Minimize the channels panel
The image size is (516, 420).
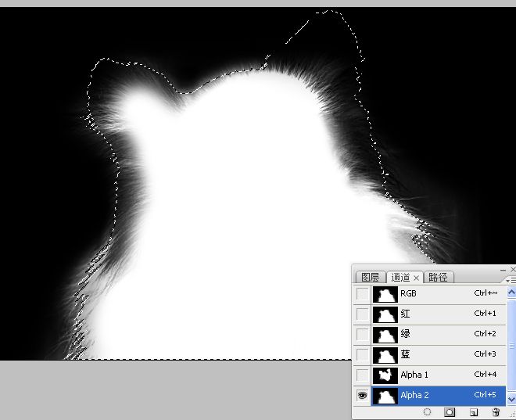point(503,269)
